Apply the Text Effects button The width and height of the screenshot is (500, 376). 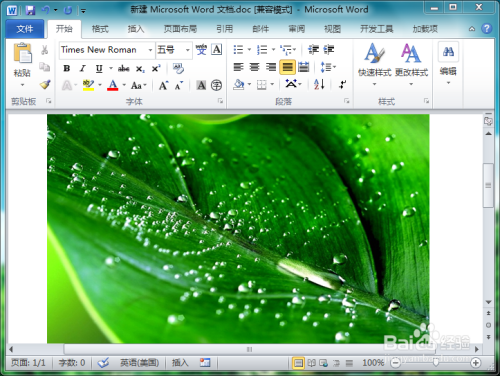(67, 85)
